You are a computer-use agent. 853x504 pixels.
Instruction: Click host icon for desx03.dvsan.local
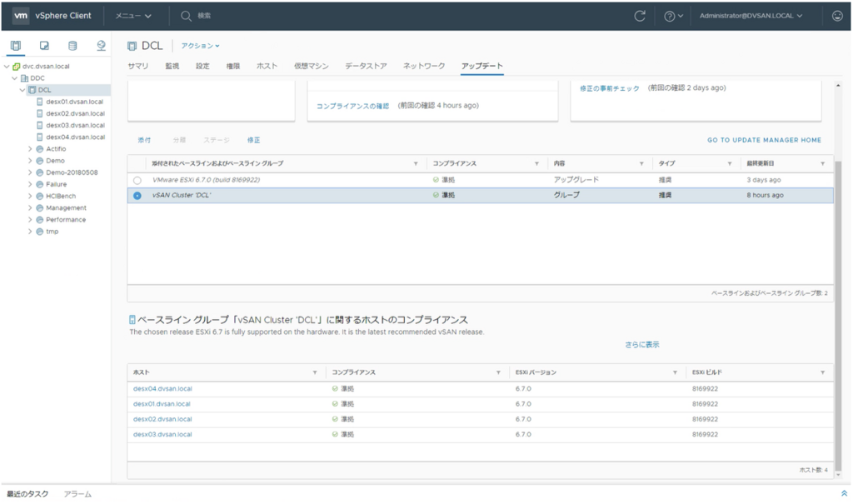click(x=40, y=125)
